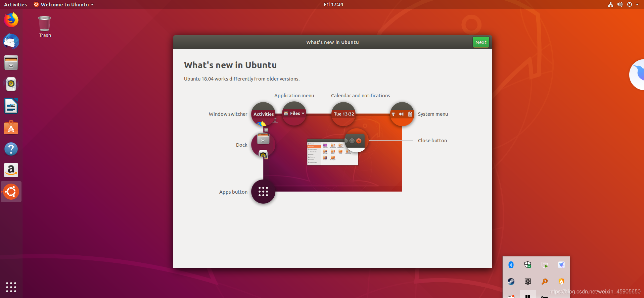Click the "Calendar and notifications" label

click(361, 96)
